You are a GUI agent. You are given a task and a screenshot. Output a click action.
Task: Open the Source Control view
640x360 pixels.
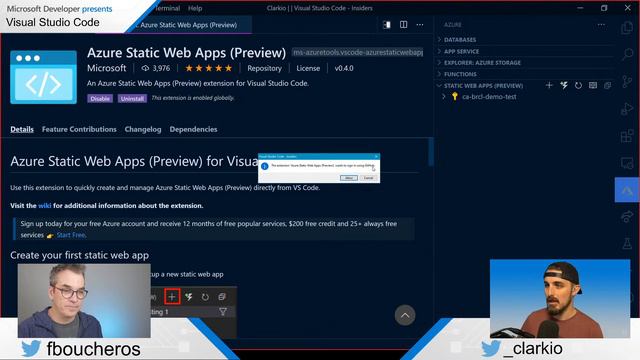pyautogui.click(x=627, y=81)
